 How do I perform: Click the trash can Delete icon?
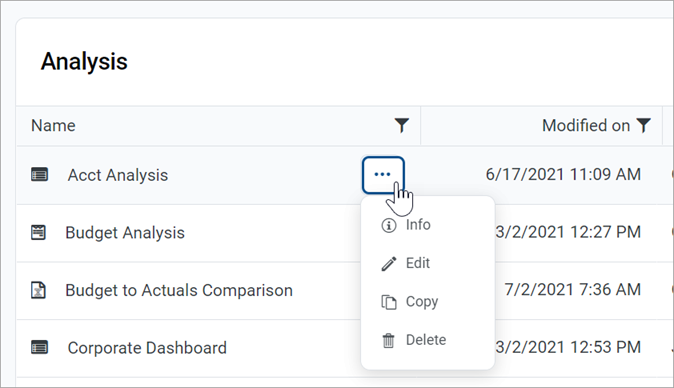(x=388, y=340)
